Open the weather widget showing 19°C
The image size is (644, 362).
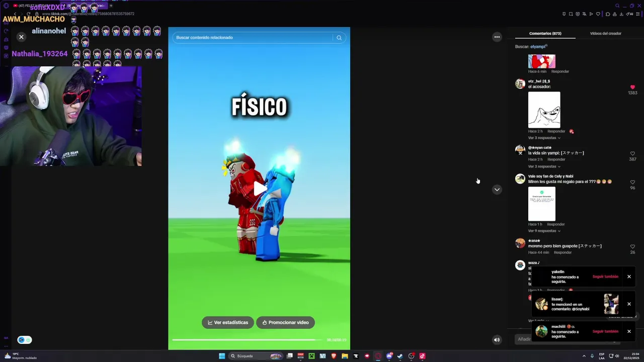[x=20, y=356]
